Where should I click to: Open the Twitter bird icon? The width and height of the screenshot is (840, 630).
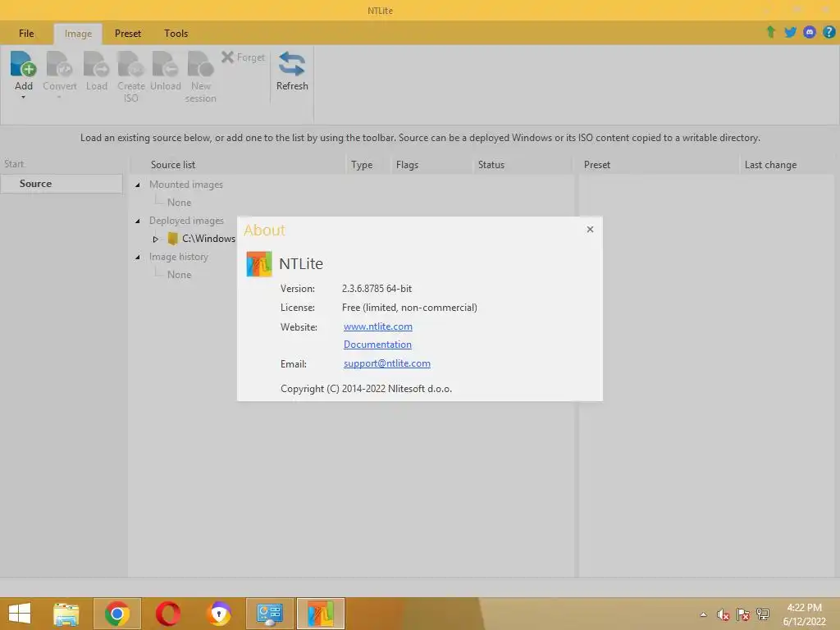(790, 32)
